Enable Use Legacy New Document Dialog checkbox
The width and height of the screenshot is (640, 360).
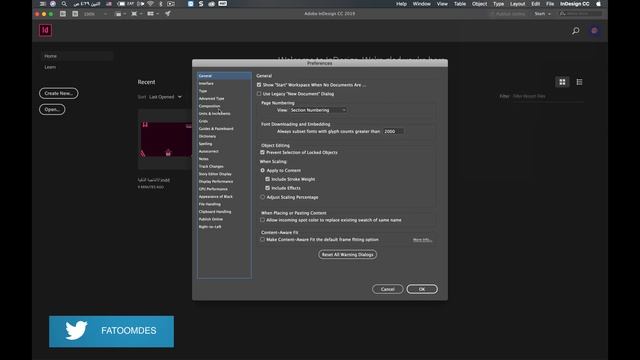click(259, 94)
